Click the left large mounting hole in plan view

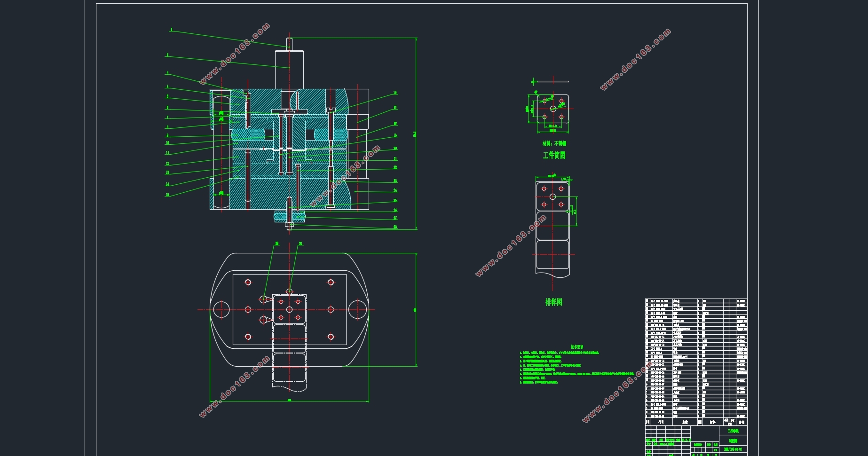click(221, 310)
